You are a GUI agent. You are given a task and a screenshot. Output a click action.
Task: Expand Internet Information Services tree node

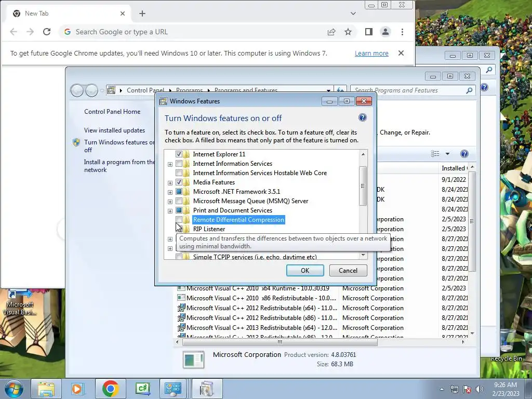170,164
